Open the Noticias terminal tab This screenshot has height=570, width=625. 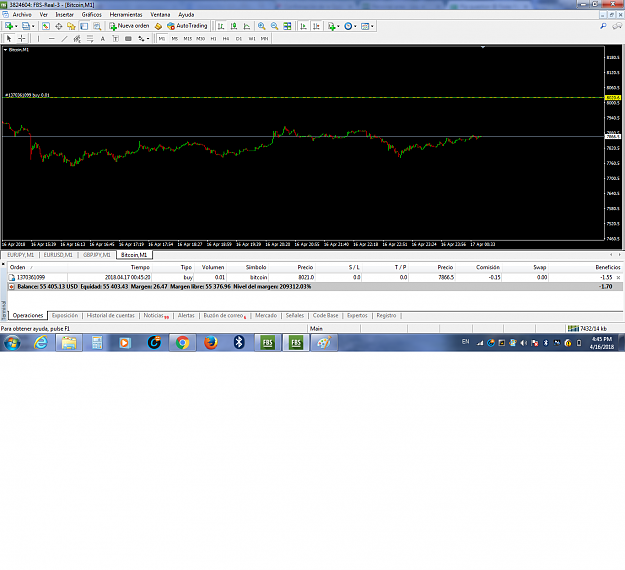(154, 315)
